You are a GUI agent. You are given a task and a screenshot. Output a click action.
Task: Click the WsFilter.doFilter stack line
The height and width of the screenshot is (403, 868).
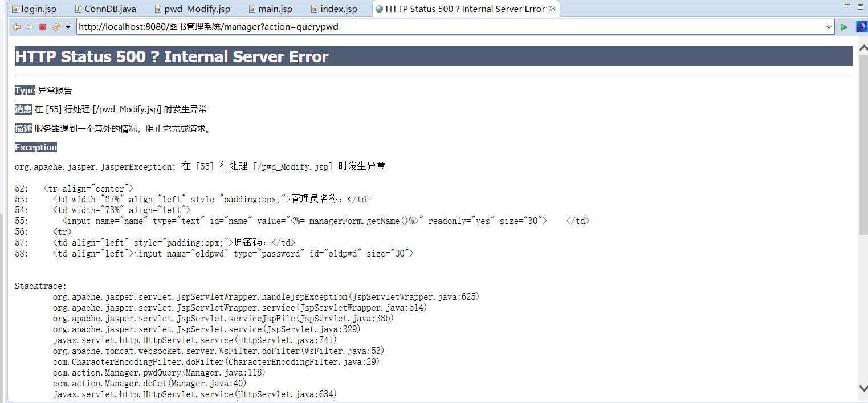coord(219,351)
